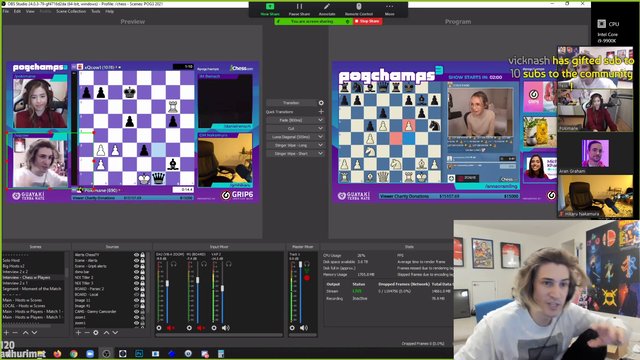Open the Scene Collection menu
The height and width of the screenshot is (360, 640).
tap(71, 11)
